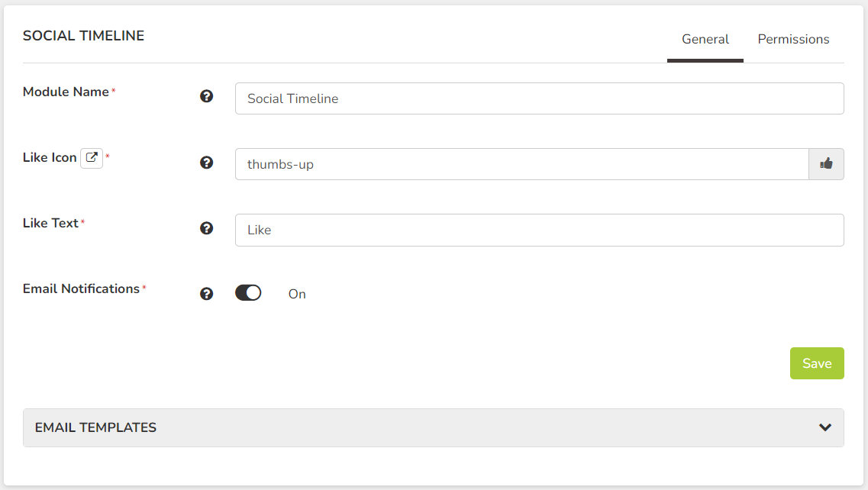Click the help icon beside Module Name
Viewport: 868px width, 490px height.
206,96
